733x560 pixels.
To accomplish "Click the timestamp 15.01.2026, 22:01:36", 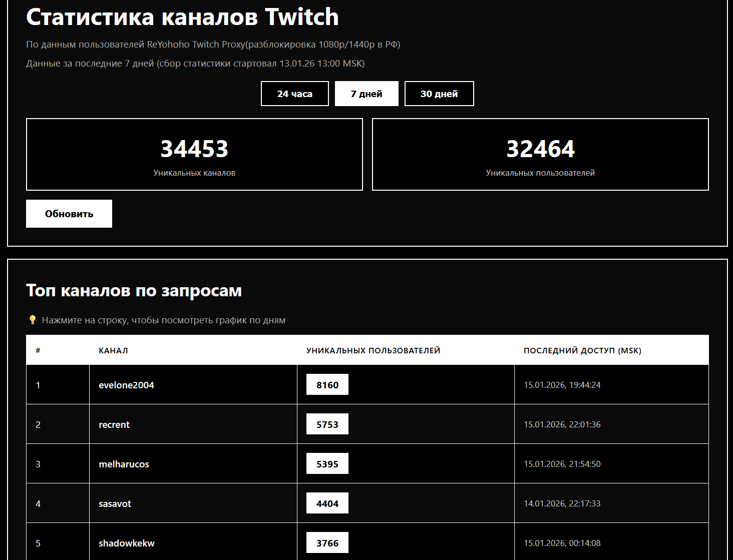I will click(x=562, y=424).
